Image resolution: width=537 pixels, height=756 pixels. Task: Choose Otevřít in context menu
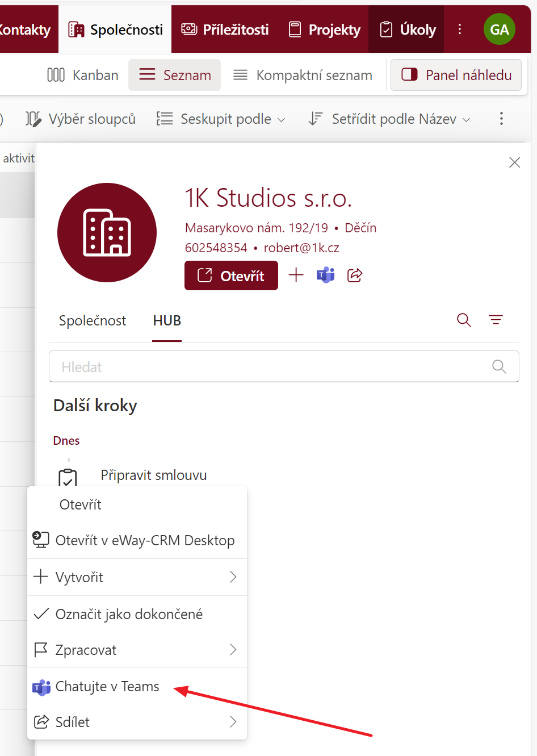[x=137, y=504]
